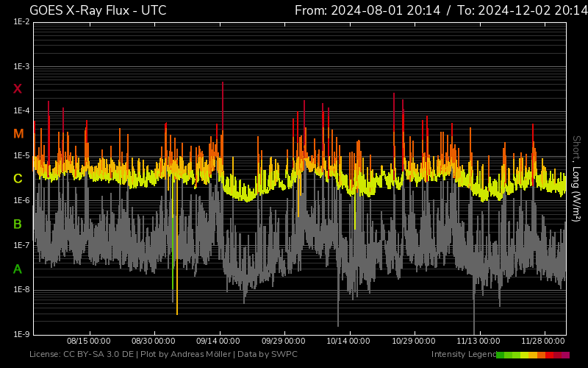Click the License: CC BY-SA 3.0 DE text
The image size is (588, 368).
point(80,355)
